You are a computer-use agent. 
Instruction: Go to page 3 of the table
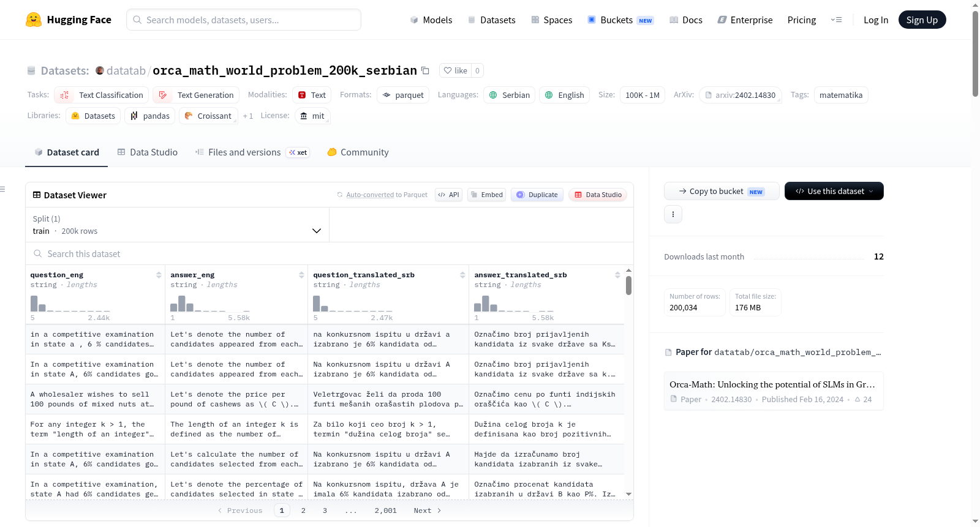[325, 510]
